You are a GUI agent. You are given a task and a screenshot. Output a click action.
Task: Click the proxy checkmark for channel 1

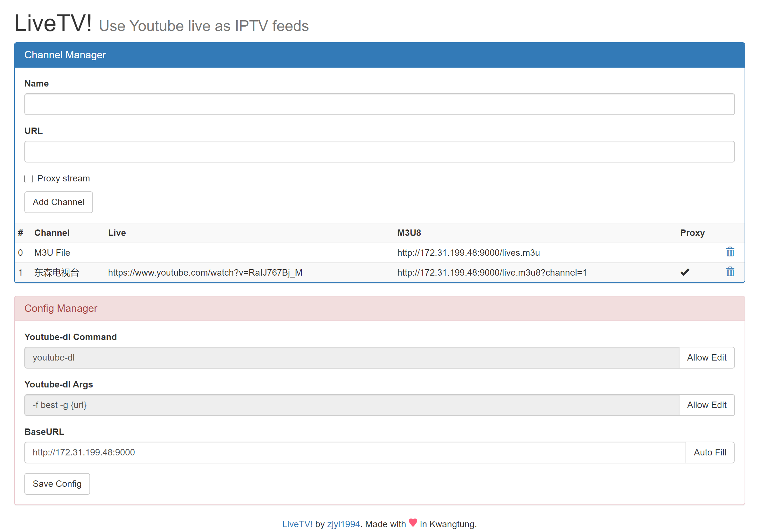click(x=684, y=272)
